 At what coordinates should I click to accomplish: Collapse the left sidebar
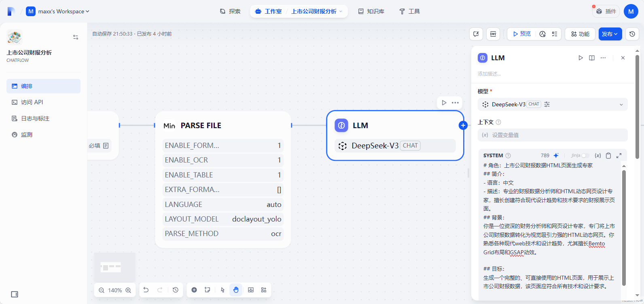(x=15, y=294)
